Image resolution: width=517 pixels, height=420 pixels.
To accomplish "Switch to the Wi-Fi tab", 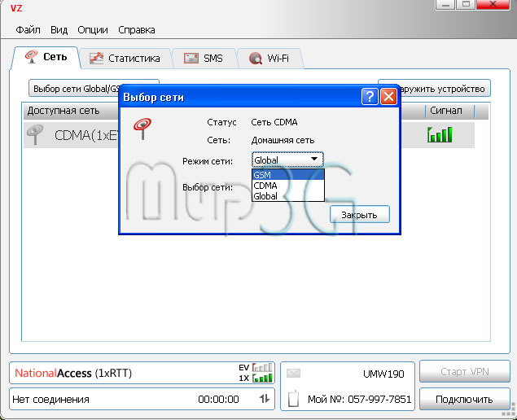I will pyautogui.click(x=269, y=59).
